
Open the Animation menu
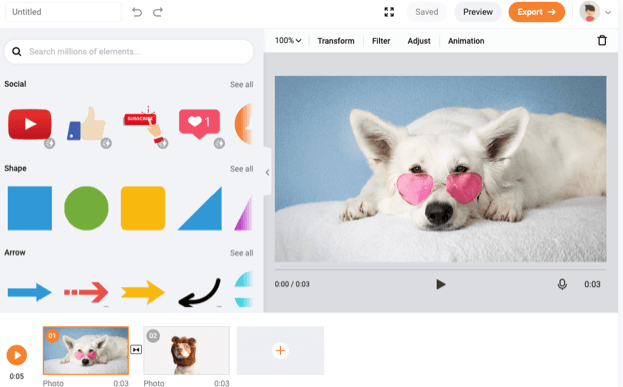point(466,41)
